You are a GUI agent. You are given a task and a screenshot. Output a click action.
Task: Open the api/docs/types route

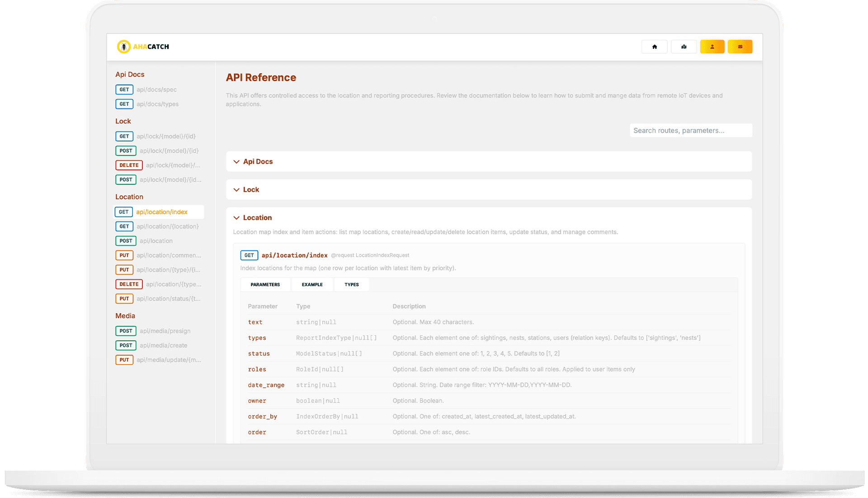click(x=158, y=104)
